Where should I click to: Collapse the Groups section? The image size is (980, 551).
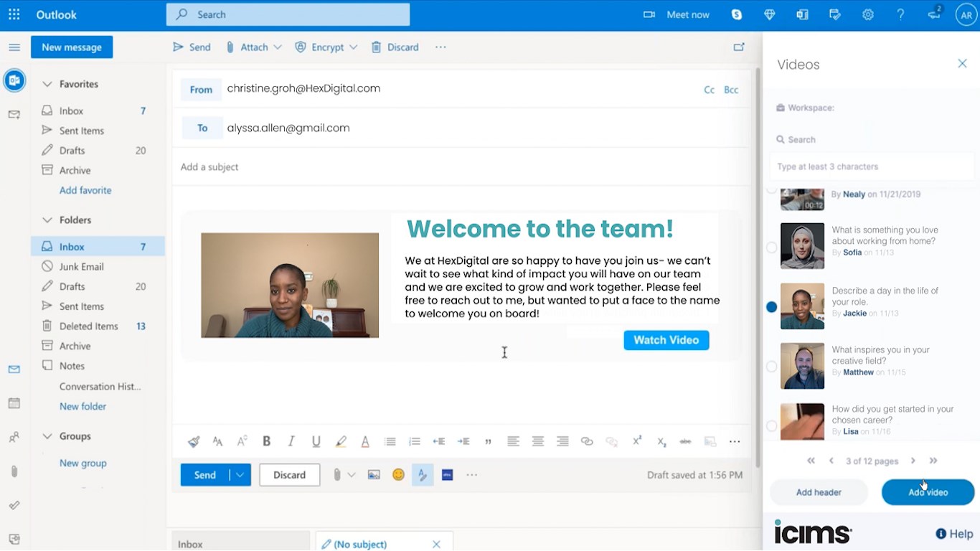pyautogui.click(x=47, y=436)
